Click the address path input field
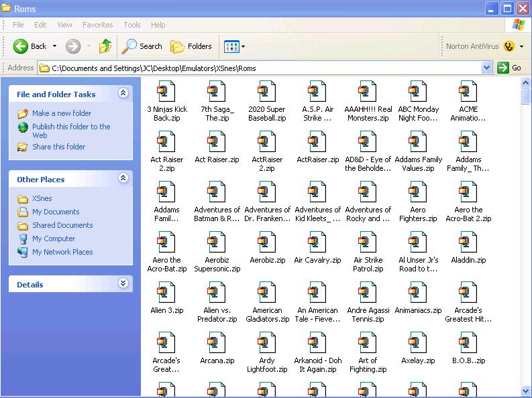 pyautogui.click(x=260, y=68)
